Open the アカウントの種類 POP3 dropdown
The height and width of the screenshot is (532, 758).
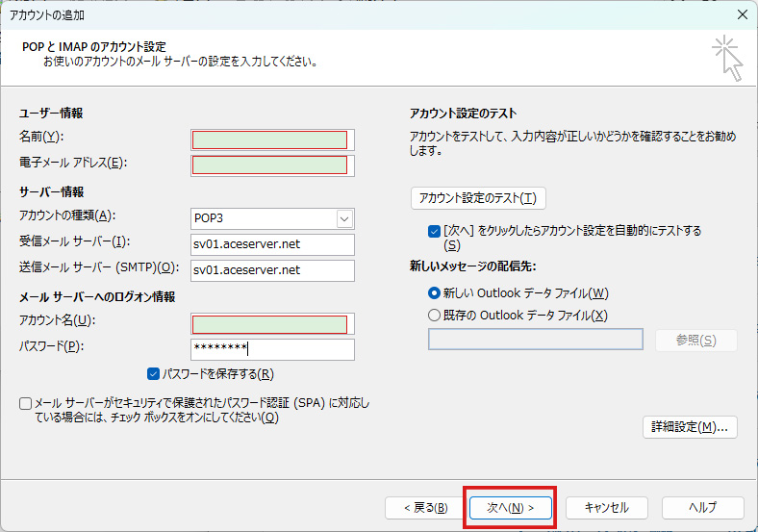tap(344, 218)
